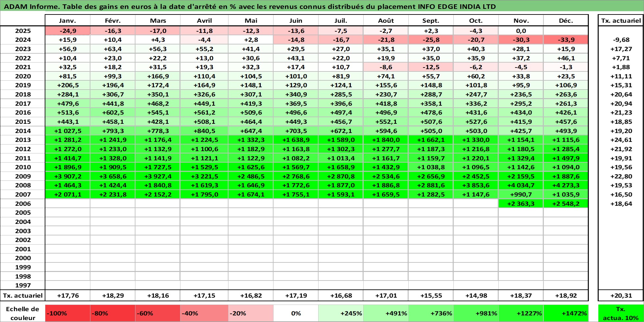Click the -60% color scale swatch
The width and height of the screenshot is (644, 322).
158,313
